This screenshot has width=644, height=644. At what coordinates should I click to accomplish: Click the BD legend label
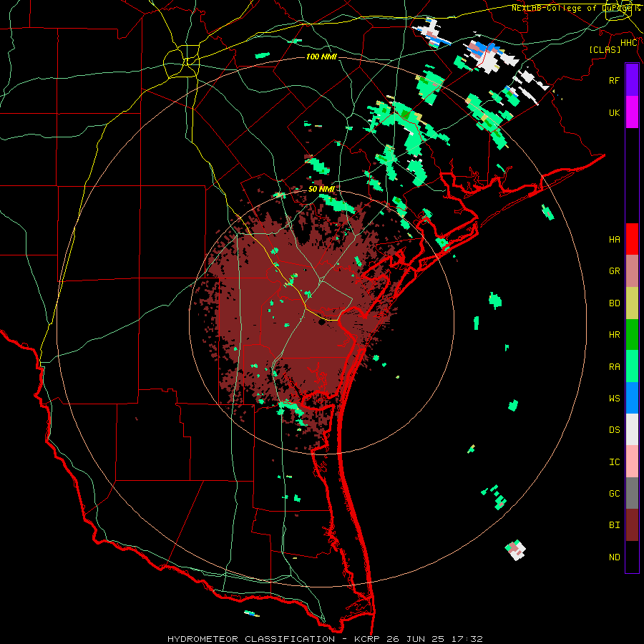click(615, 303)
